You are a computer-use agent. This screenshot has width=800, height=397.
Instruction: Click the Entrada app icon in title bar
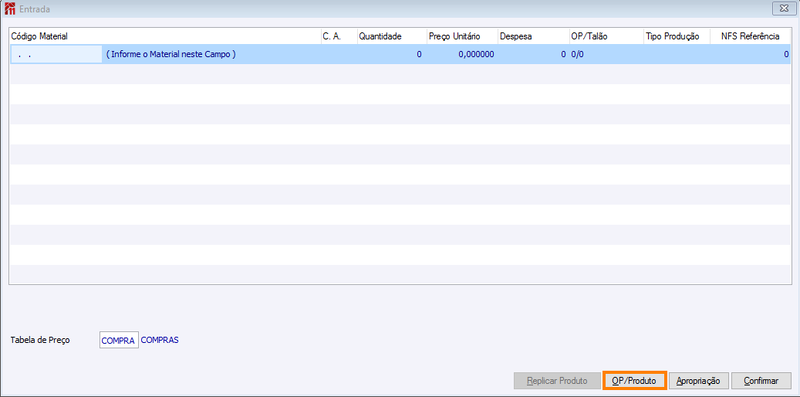(9, 9)
